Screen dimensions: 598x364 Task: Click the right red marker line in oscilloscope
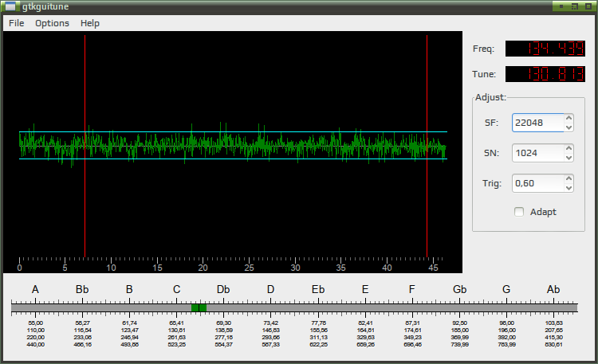coord(427,146)
